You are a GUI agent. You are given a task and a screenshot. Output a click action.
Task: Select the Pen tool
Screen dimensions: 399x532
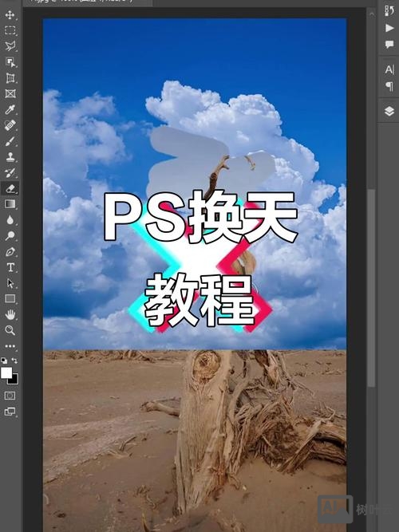10,252
